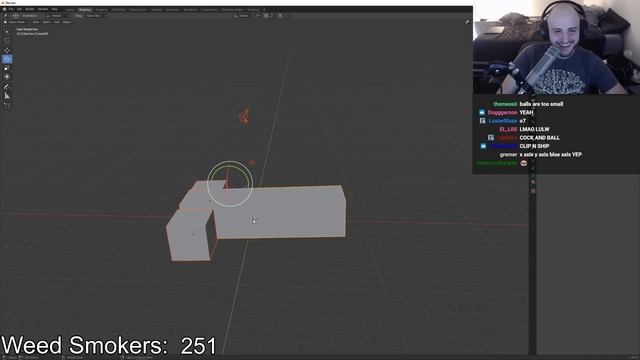Open the Global transform orientation dropdown
The image size is (640, 360).
pos(244,16)
